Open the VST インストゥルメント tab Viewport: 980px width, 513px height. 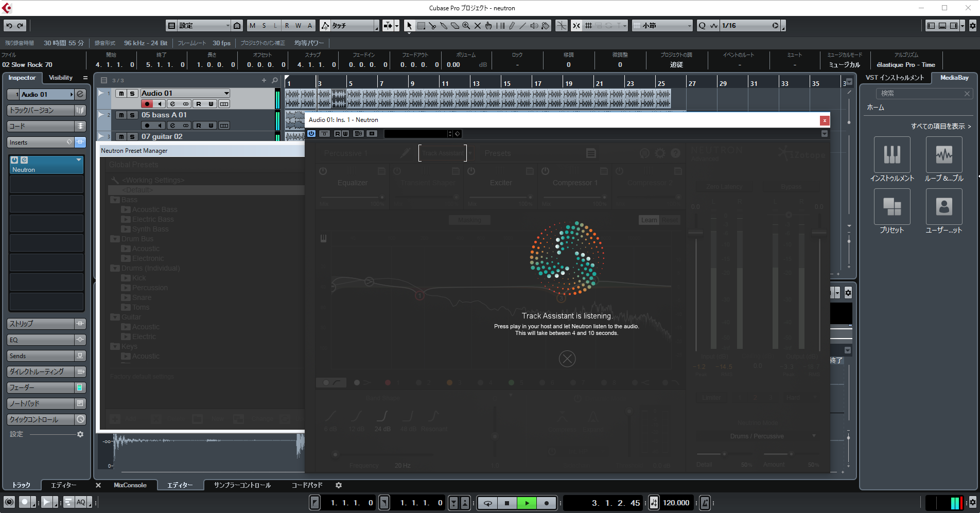(x=895, y=78)
